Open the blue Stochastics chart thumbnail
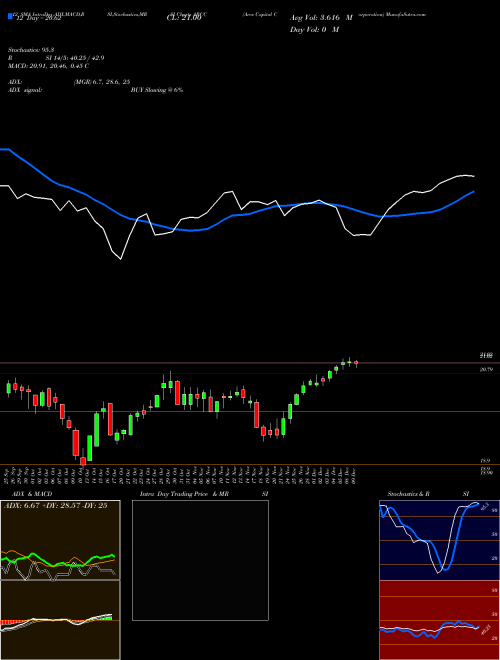 click(x=439, y=540)
